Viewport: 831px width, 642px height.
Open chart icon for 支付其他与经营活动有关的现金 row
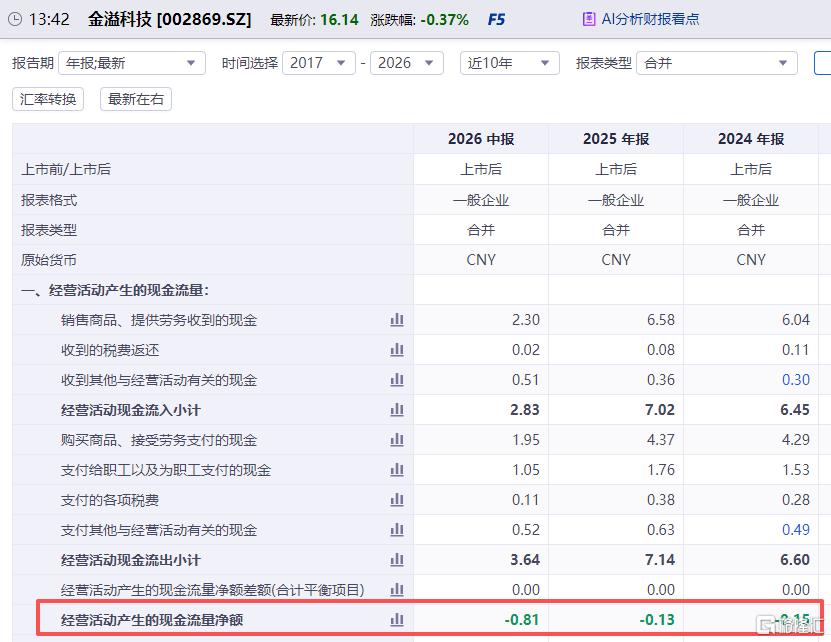click(x=397, y=530)
